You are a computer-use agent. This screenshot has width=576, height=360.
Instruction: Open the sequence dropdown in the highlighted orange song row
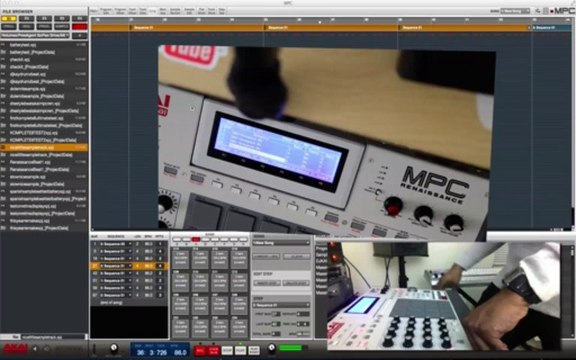coord(116,266)
